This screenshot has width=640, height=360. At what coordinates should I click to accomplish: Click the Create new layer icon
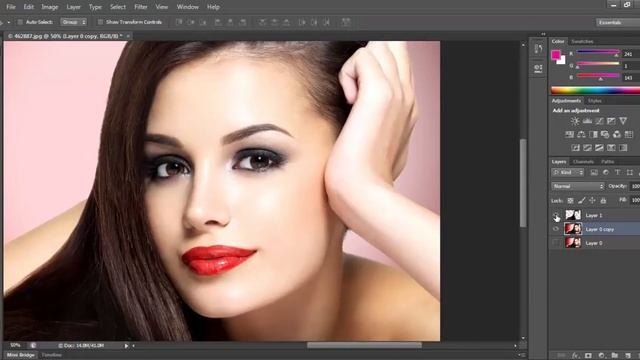[628, 356]
